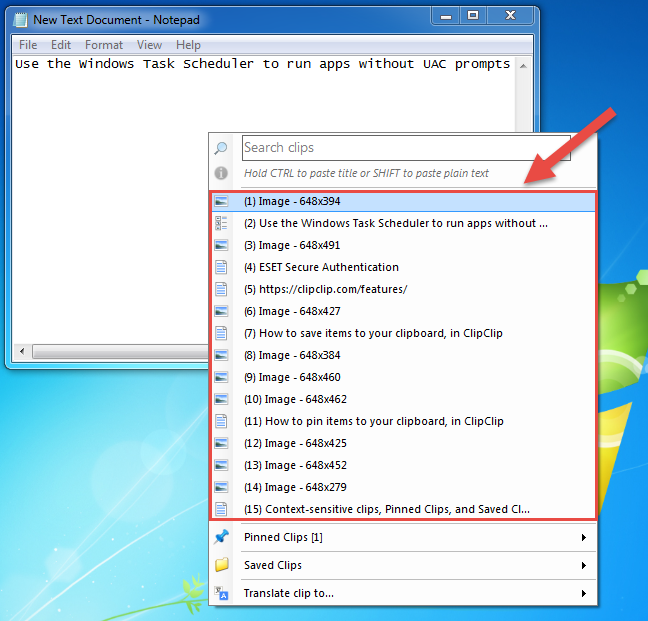The image size is (648, 621).
Task: Open the Help menu in Notepad
Action: [188, 45]
